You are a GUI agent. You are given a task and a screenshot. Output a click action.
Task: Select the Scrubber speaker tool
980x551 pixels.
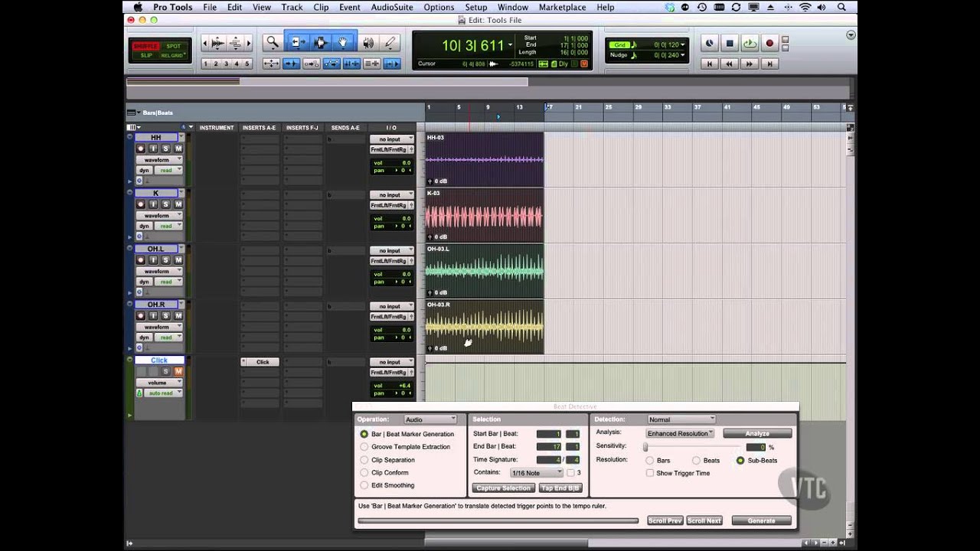(367, 44)
